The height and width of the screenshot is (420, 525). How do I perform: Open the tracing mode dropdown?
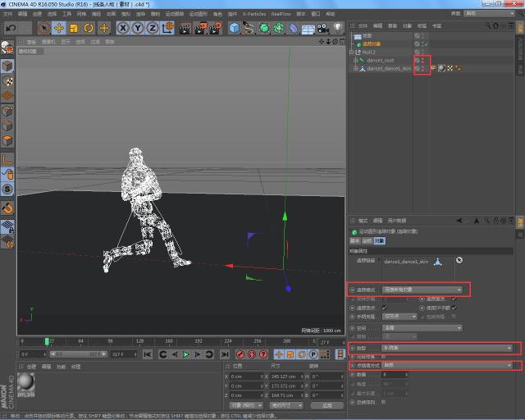tap(423, 290)
